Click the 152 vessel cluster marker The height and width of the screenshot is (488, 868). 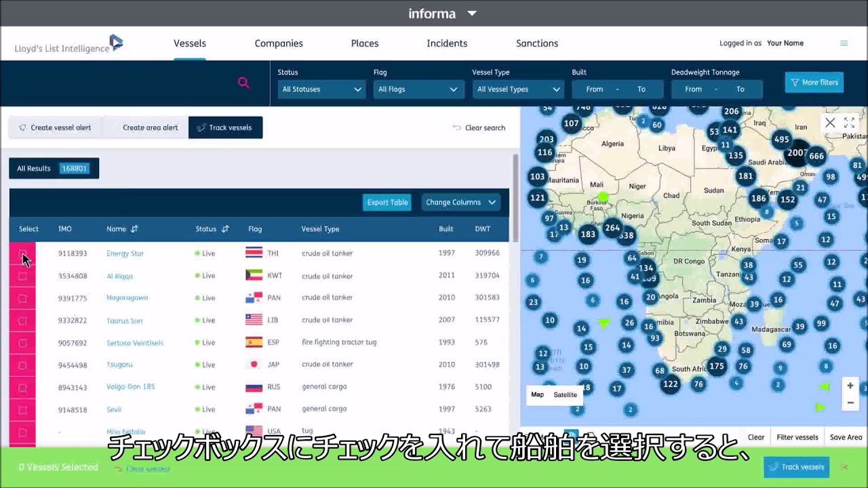click(787, 200)
